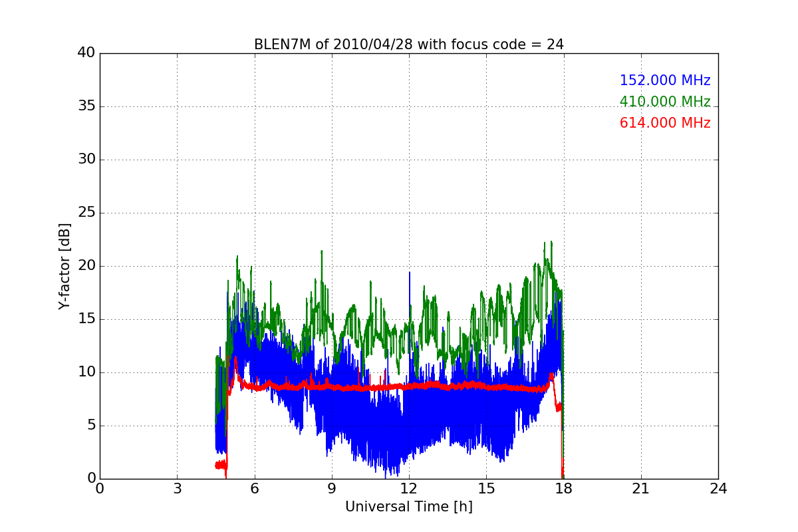This screenshot has width=798, height=532.
Task: Click the y-axis tick label 25
Action: (x=86, y=213)
